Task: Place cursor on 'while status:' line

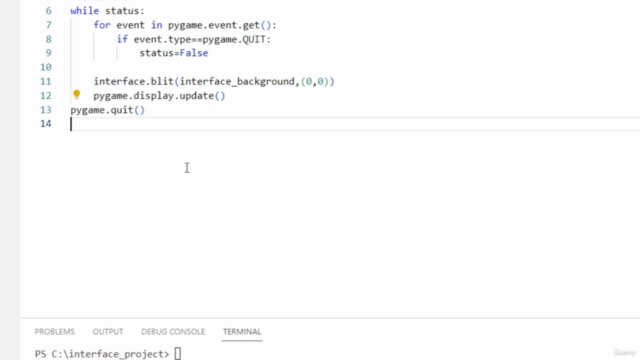Action: (107, 11)
